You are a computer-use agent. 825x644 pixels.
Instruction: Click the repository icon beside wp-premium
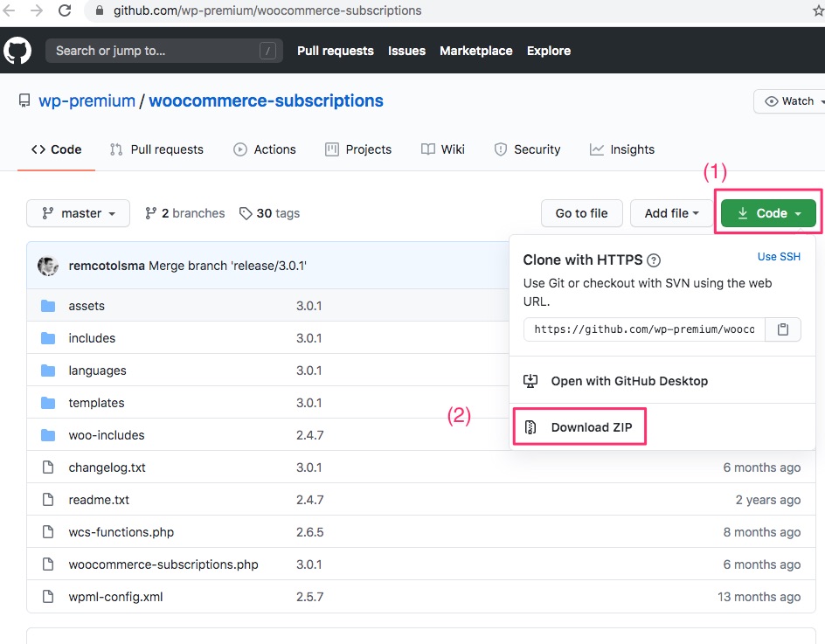point(24,100)
